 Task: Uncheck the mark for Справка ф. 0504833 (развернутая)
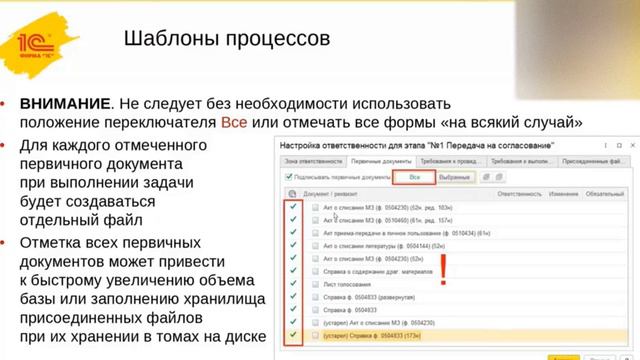coord(293,296)
